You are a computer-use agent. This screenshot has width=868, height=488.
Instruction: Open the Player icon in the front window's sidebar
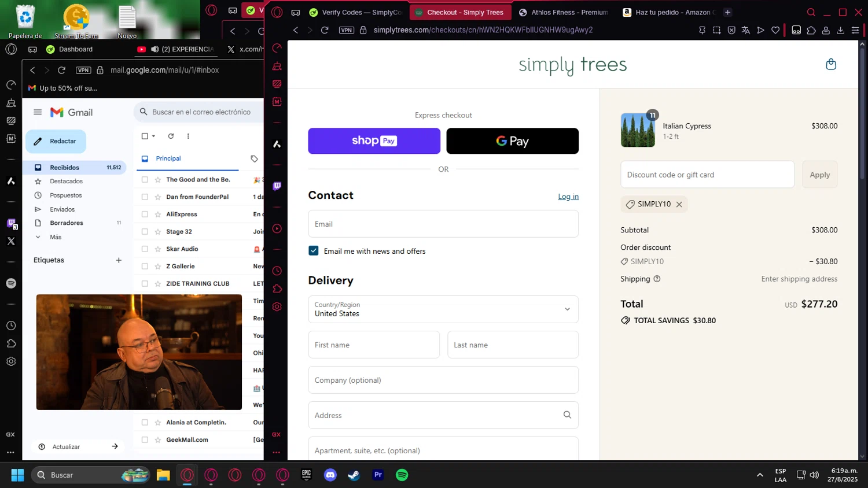277,228
